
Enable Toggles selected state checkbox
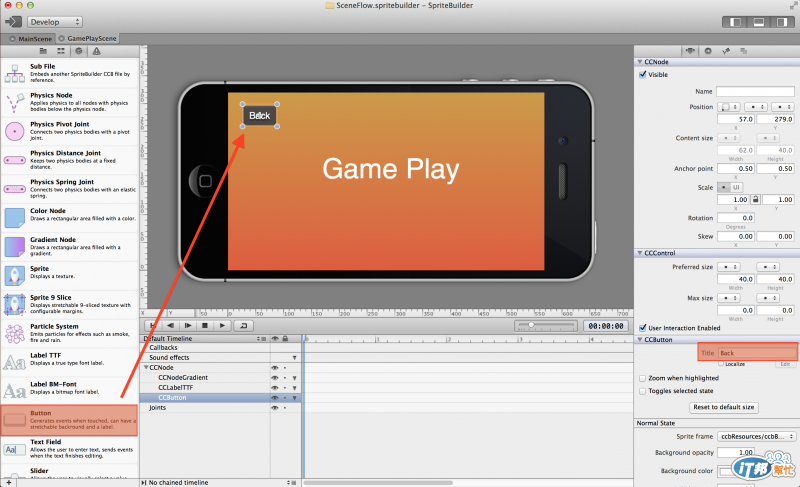tap(642, 391)
